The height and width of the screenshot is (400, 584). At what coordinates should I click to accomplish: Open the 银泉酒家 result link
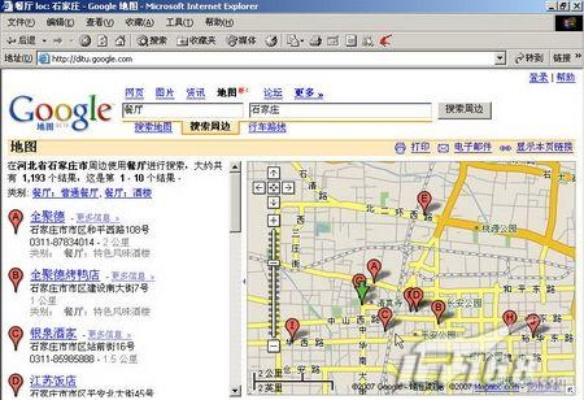(53, 333)
